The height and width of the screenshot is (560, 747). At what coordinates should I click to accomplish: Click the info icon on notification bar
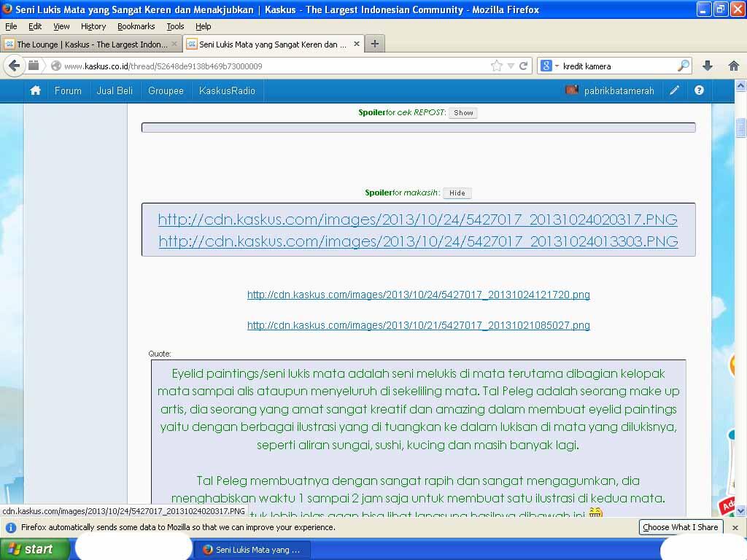[x=10, y=528]
